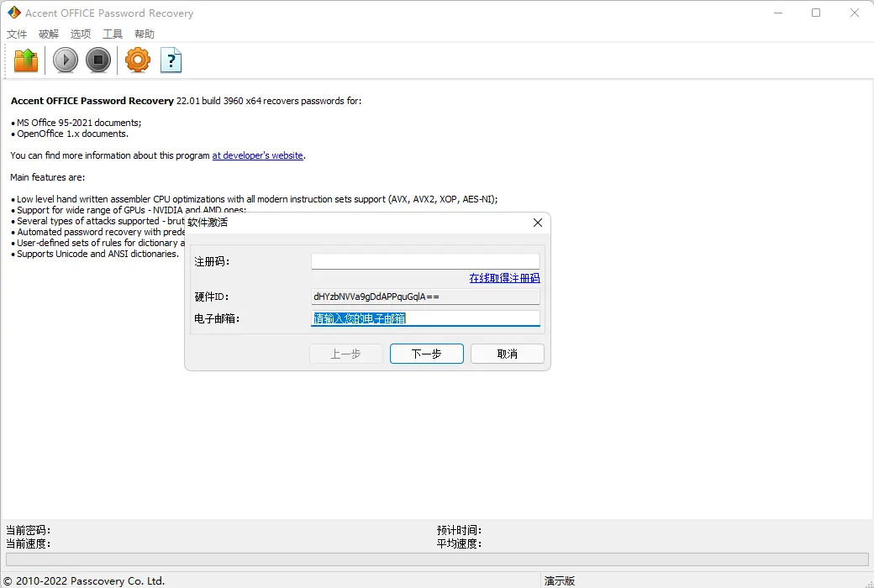874x588 pixels.
Task: Open the 选项 menu
Action: 81,34
